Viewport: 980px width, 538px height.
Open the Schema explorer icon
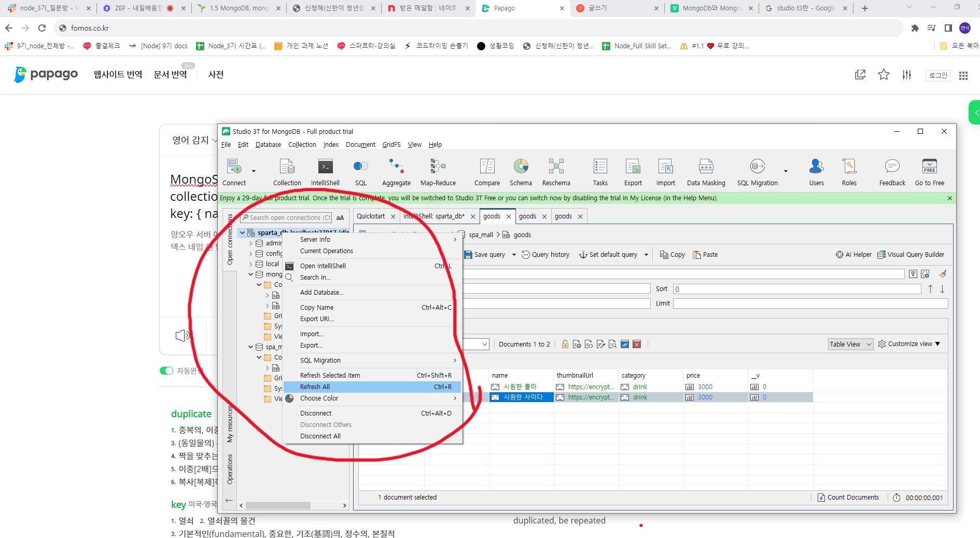click(521, 172)
